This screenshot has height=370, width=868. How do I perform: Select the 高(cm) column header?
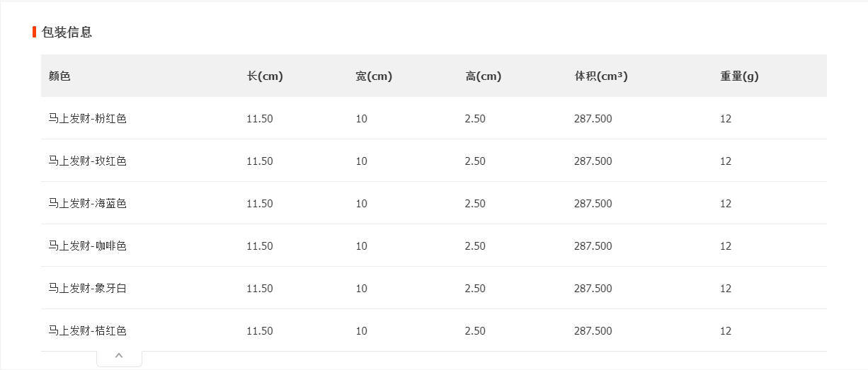click(483, 76)
